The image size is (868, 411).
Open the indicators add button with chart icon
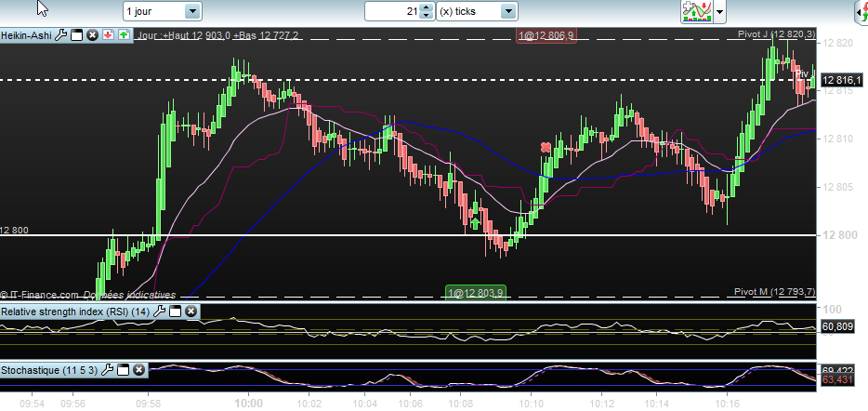point(696,11)
